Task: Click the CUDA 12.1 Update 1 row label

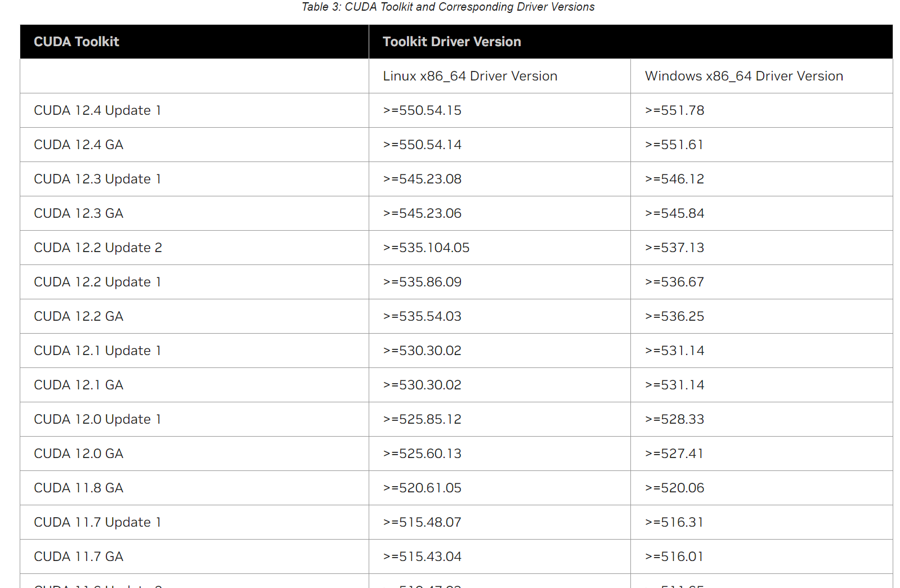Action: (x=97, y=351)
